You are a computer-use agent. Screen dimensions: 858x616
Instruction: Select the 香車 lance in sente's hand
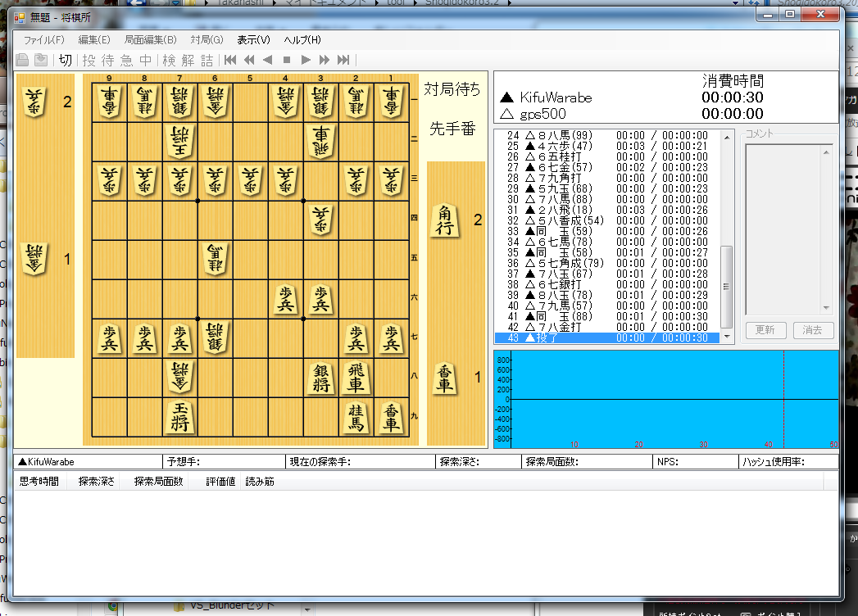[444, 378]
